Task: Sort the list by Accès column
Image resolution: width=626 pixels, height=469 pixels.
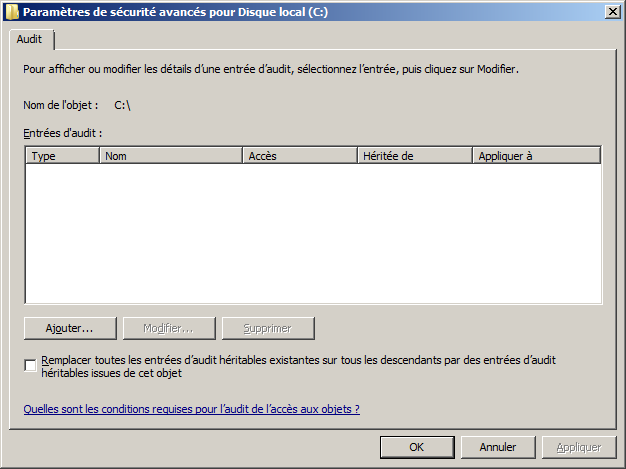Action: pos(300,156)
